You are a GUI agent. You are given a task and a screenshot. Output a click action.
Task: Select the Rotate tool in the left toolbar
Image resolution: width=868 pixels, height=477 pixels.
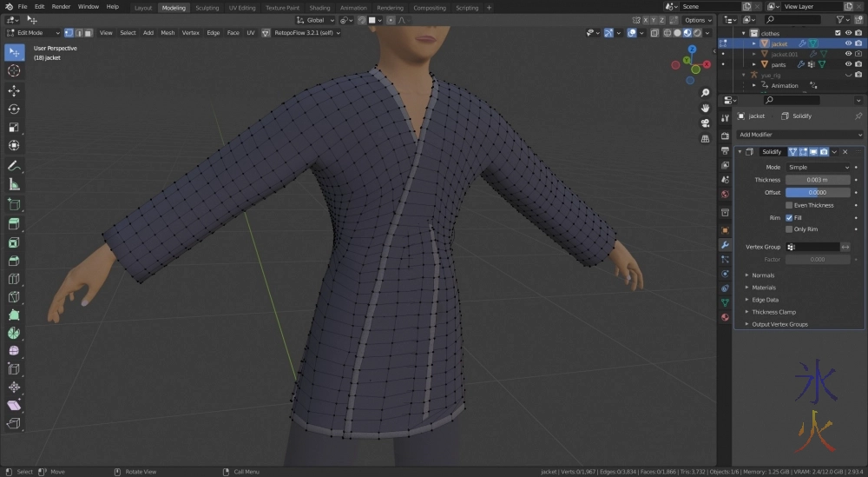(x=14, y=109)
